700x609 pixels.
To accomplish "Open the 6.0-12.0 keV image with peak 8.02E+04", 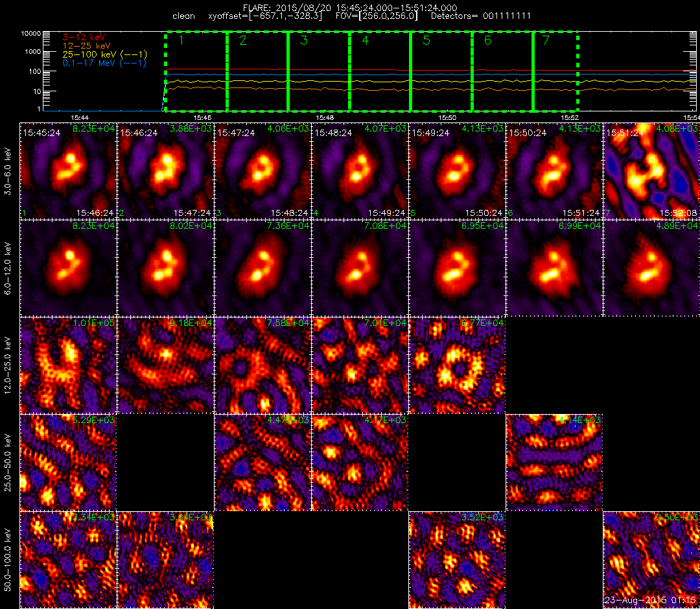I will tap(165, 268).
